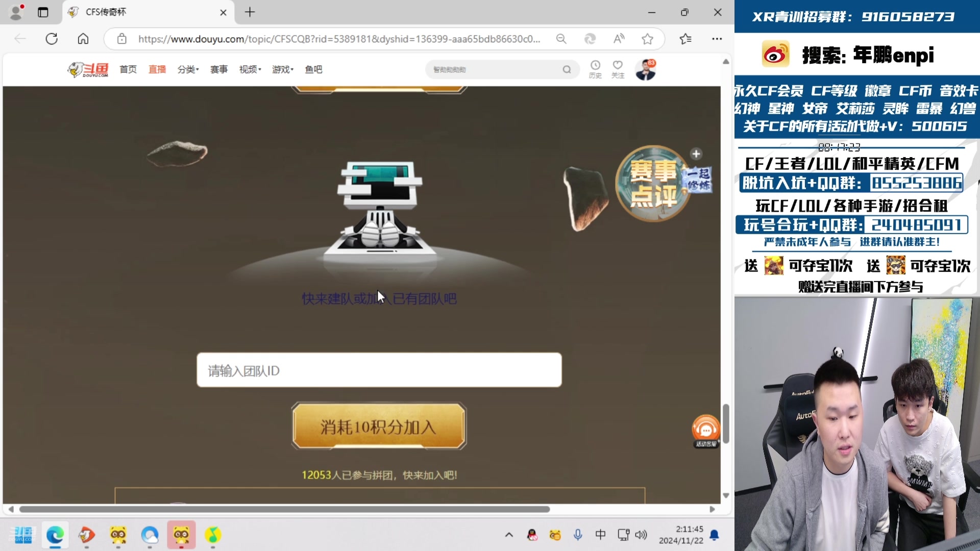Image resolution: width=980 pixels, height=551 pixels.
Task: Click the horizontal scrollbar thumb
Action: click(284, 509)
